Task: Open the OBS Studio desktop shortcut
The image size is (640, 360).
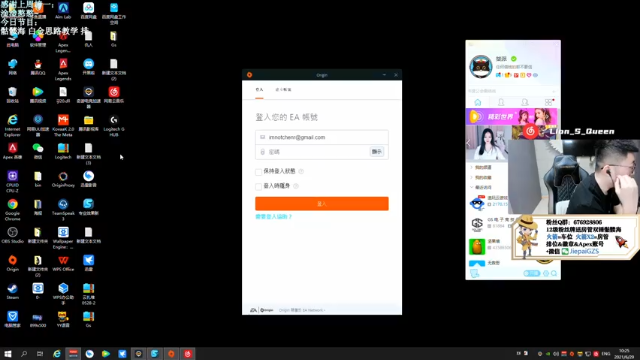Action: (13, 235)
